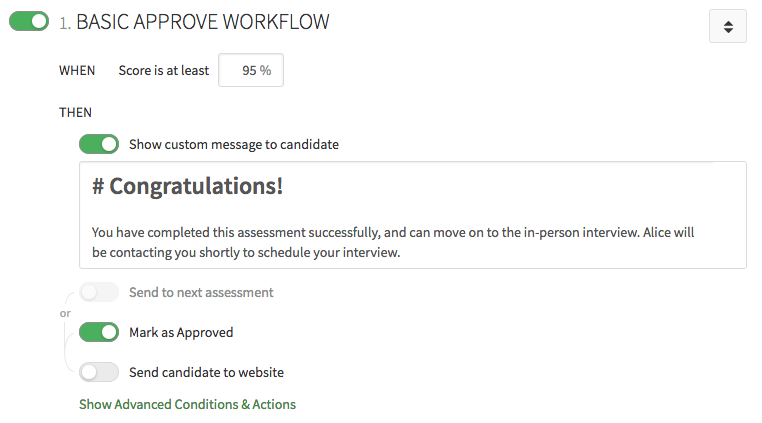Disable the Show custom message toggle
This screenshot has width=762, height=423.
coord(99,144)
